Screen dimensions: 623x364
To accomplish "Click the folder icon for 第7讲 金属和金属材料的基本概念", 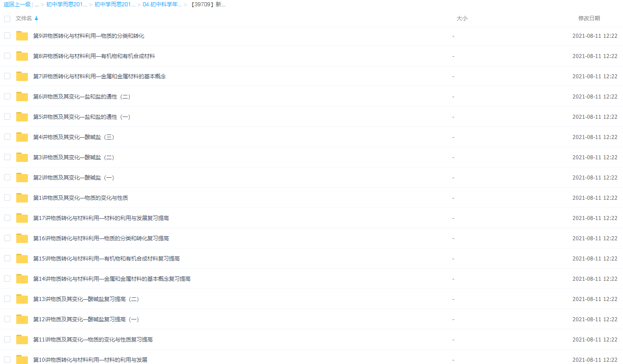I will [x=22, y=76].
